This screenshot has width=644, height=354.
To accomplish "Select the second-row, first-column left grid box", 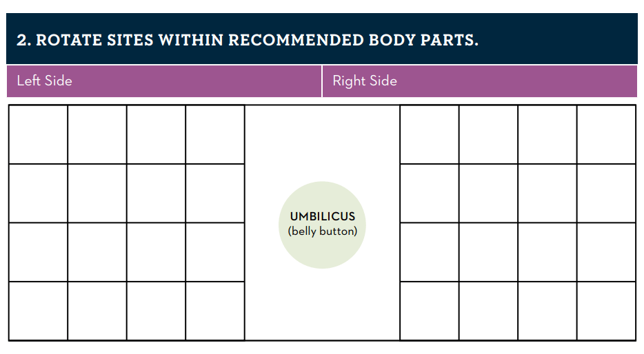I will click(38, 194).
